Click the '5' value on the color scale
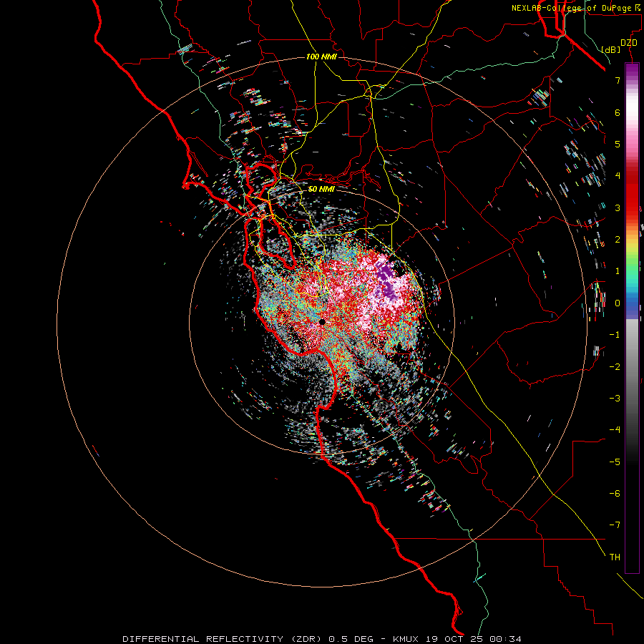Viewport: 644px width, 644px height. pyautogui.click(x=618, y=144)
